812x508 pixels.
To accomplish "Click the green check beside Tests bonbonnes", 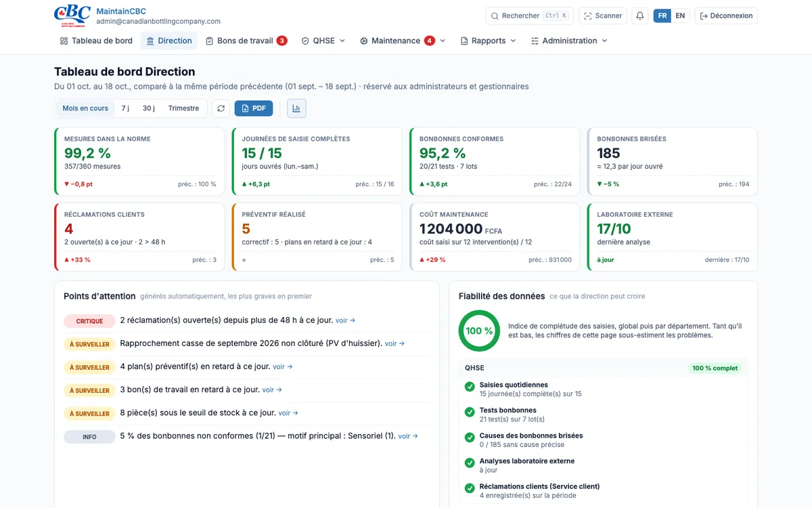I will tap(470, 412).
